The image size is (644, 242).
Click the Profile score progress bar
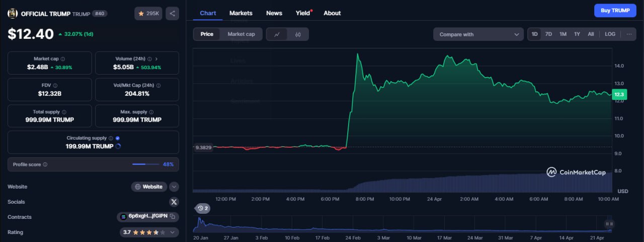(x=145, y=164)
